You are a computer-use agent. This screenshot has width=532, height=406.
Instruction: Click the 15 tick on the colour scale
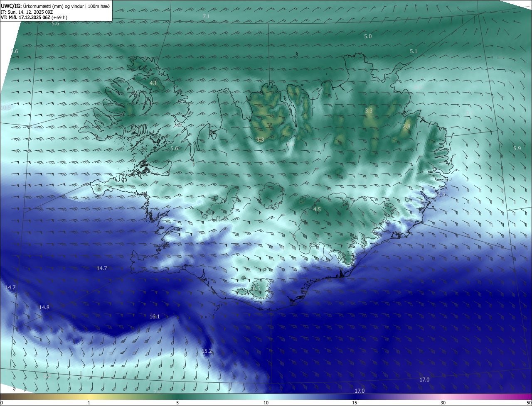click(355, 403)
